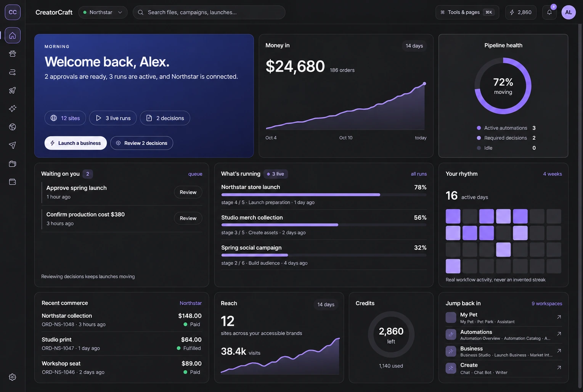This screenshot has width=583, height=392.
Task: Review the Approve spring launch item
Action: tap(188, 192)
